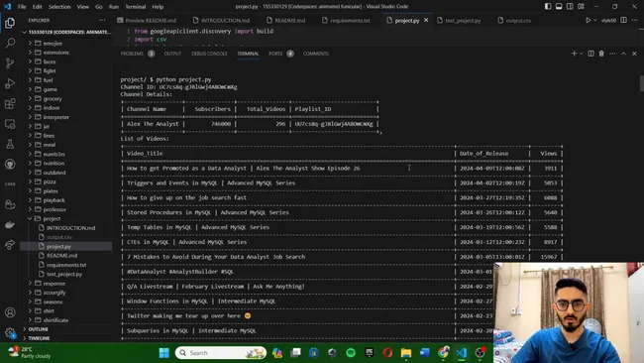Screen dimensions: 644x363
Task: Switch to the DEBUG CONSOLE panel tab
Action: coord(209,54)
